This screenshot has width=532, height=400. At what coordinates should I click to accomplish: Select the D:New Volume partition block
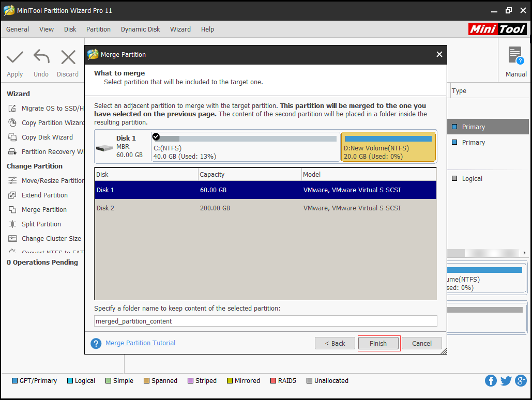(x=388, y=147)
